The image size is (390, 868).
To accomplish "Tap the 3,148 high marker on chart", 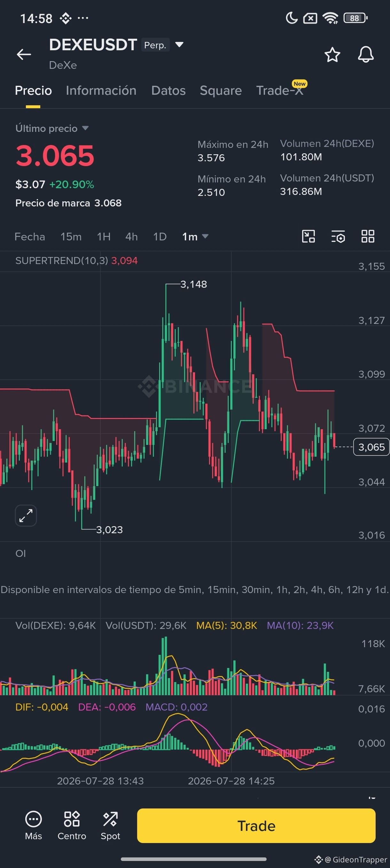I will (x=193, y=285).
